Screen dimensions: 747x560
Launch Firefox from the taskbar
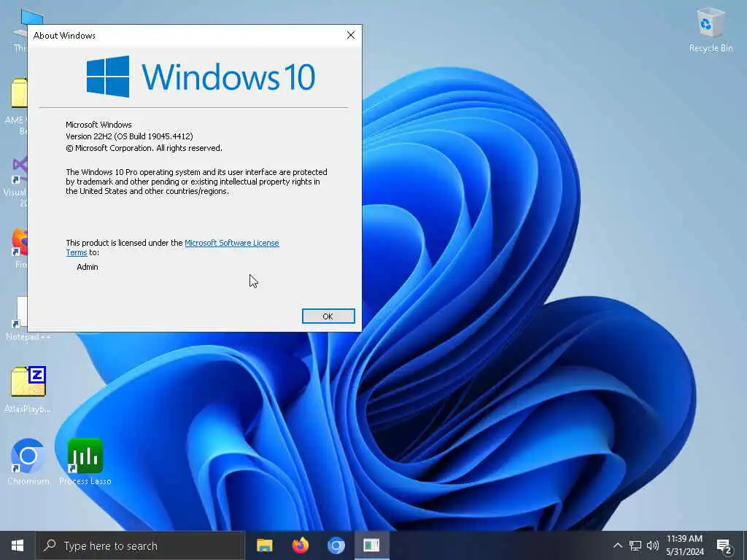(x=300, y=545)
